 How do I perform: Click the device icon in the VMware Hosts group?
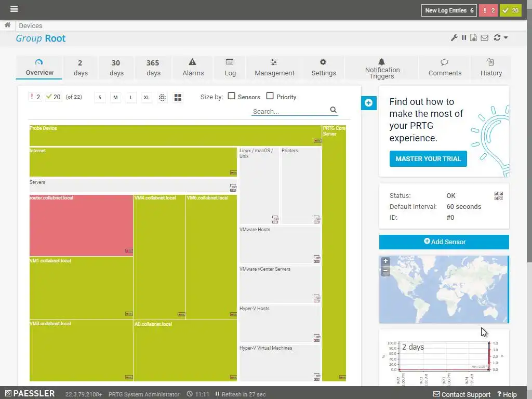pyautogui.click(x=316, y=259)
